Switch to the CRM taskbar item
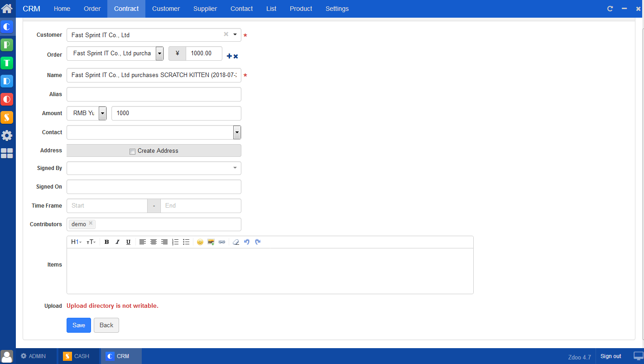Viewport: 644px width, 364px height. pyautogui.click(x=121, y=356)
